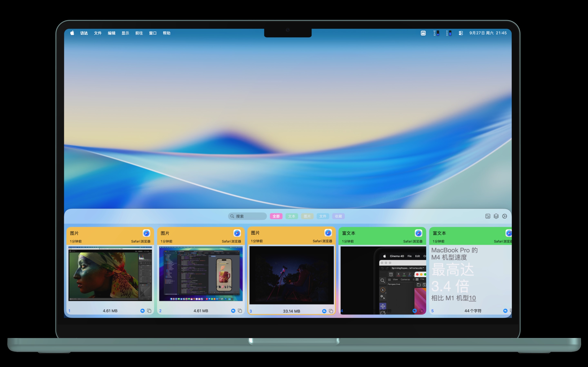Filter clips by 图片 tab
Screen dimensions: 588x367
pos(307,216)
